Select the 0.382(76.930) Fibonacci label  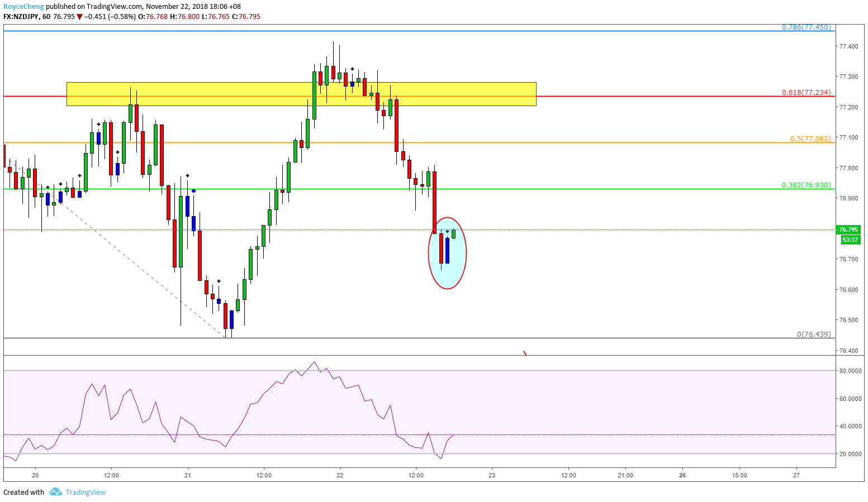tap(806, 185)
